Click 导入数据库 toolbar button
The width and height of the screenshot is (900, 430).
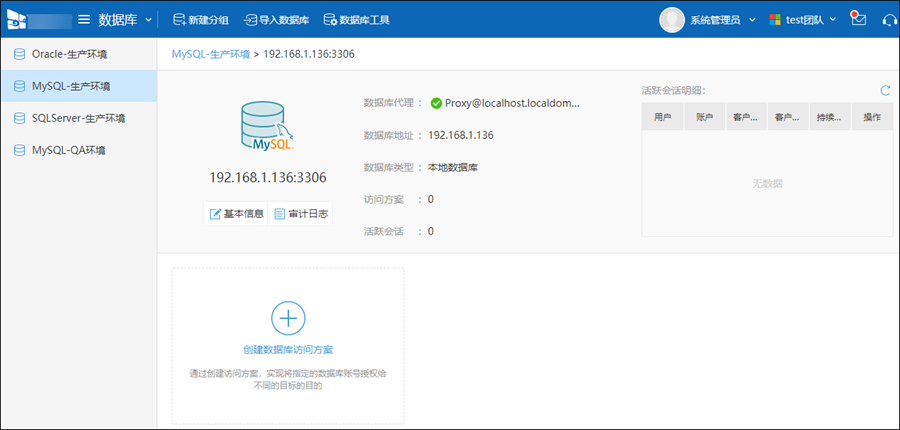coord(277,20)
